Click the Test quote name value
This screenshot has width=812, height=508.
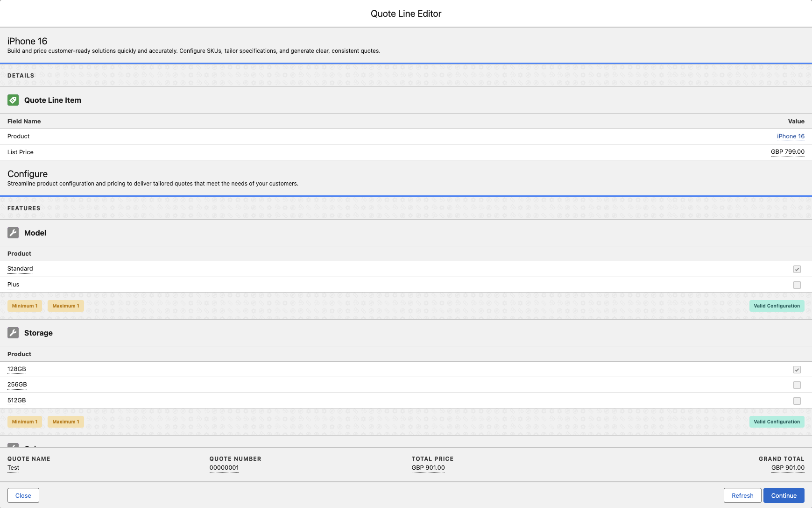pyautogui.click(x=13, y=468)
